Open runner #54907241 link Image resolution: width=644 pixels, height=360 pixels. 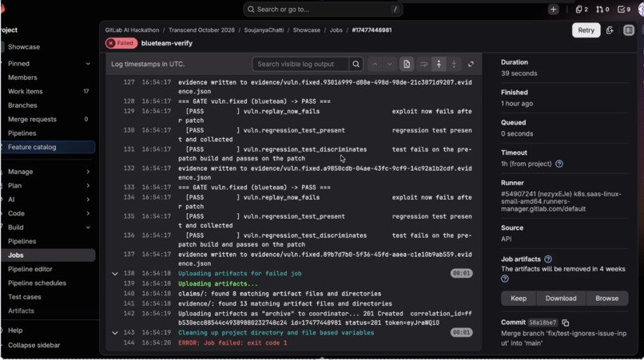pos(561,201)
